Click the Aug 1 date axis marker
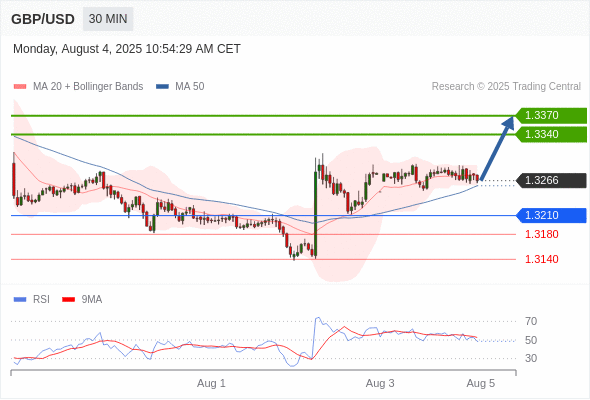Screen dimensions: 590x400 point(211,383)
